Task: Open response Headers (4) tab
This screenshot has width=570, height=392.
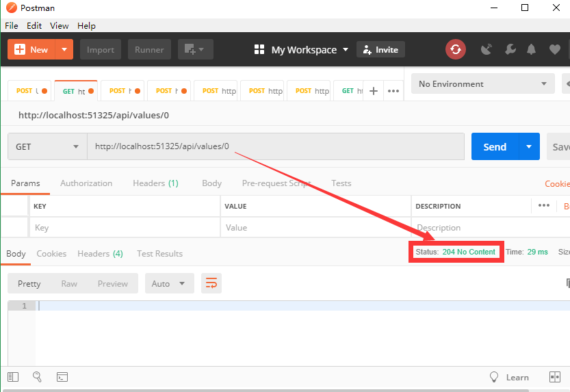Action: (x=100, y=254)
